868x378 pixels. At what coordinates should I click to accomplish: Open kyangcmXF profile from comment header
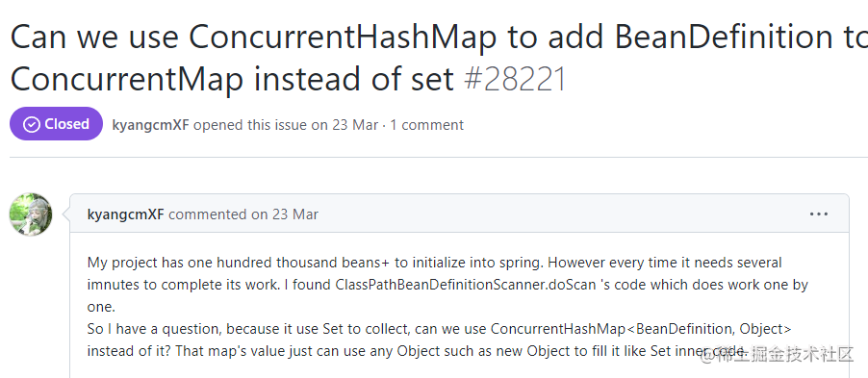pyautogui.click(x=126, y=214)
